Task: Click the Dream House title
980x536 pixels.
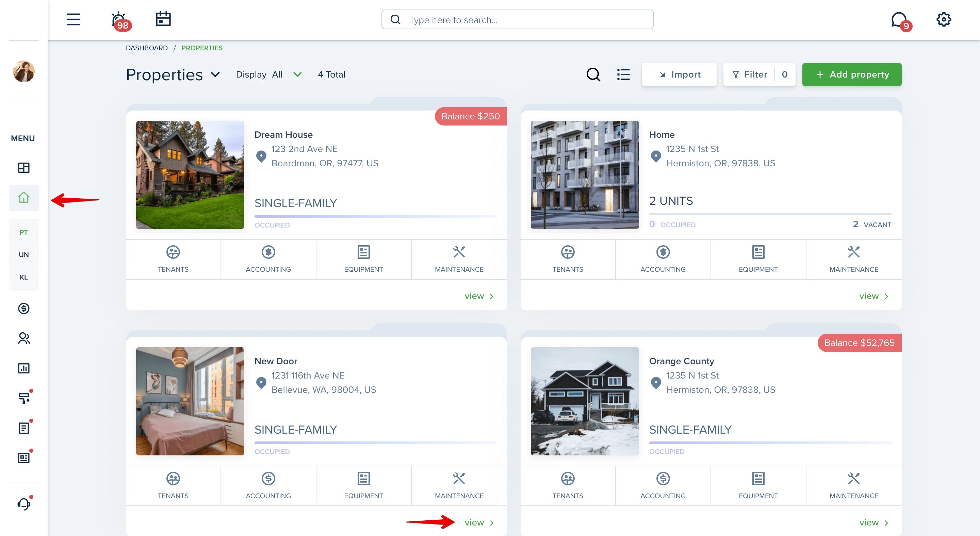Action: coord(283,135)
